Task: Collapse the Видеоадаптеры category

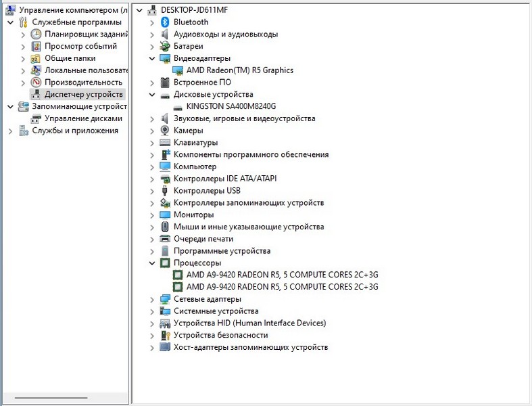Action: (152, 59)
